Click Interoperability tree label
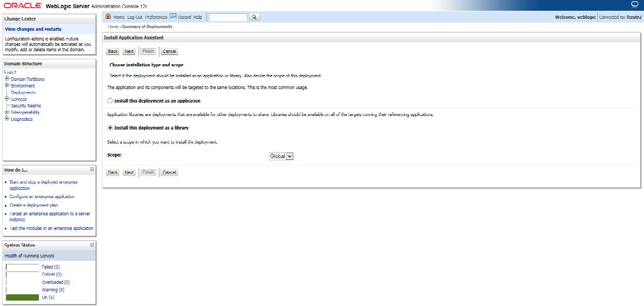This screenshot has width=644, height=306. [25, 112]
